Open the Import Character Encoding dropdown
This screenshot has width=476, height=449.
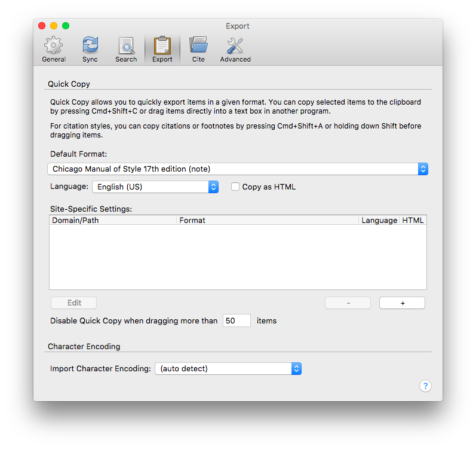(228, 368)
